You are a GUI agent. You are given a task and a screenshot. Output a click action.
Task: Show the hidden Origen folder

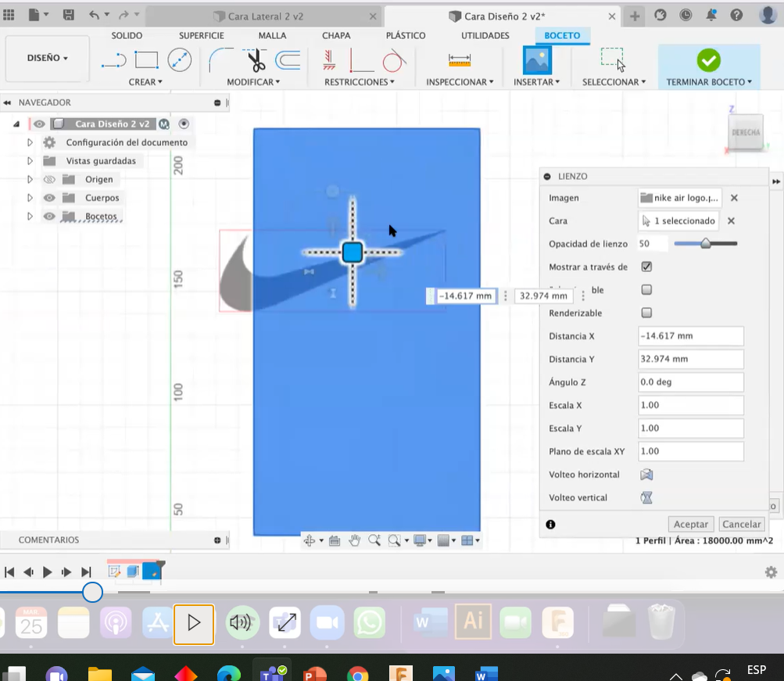pyautogui.click(x=49, y=180)
